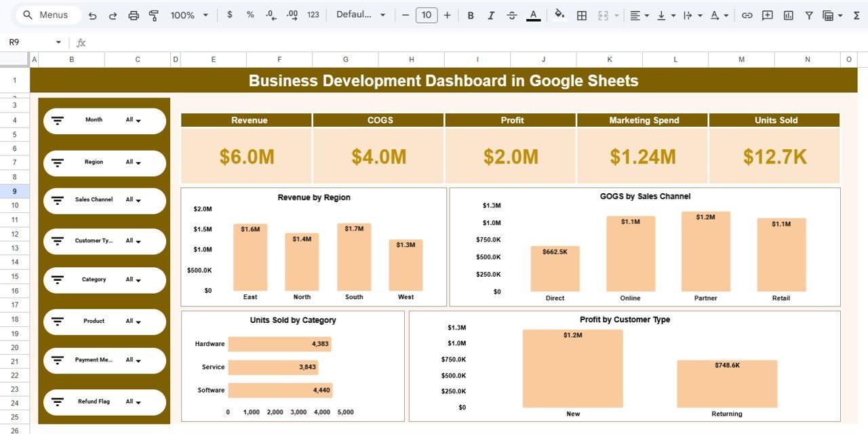This screenshot has width=868, height=434.
Task: Insert a comment with the comment icon
Action: [767, 14]
